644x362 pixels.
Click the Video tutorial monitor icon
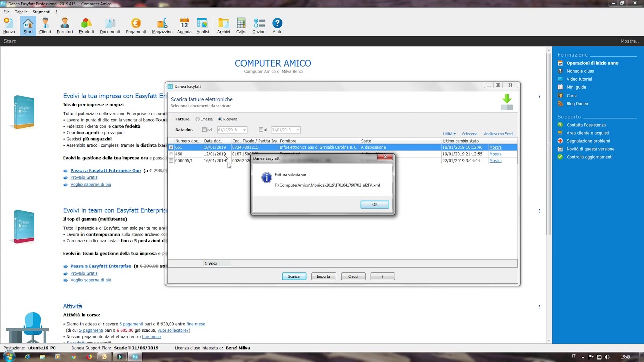pyautogui.click(x=561, y=79)
